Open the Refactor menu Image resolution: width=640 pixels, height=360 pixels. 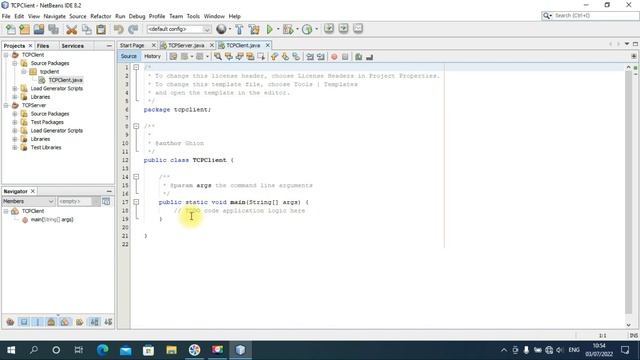(x=100, y=16)
